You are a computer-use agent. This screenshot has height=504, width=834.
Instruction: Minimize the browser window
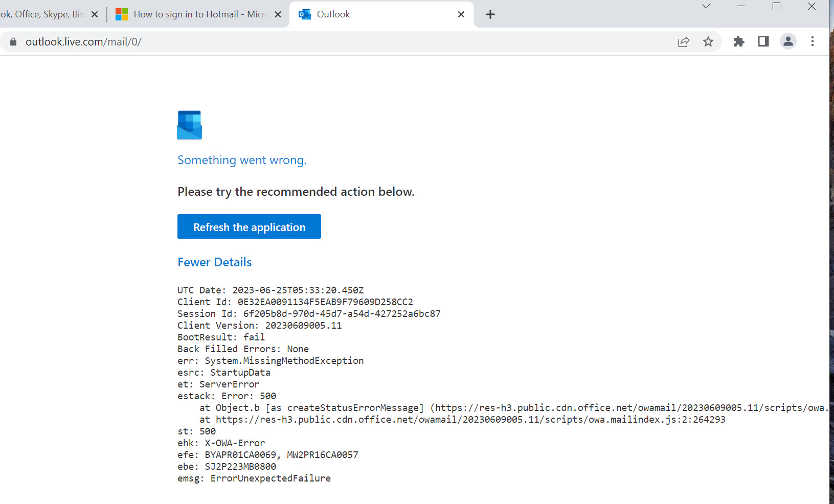pos(741,7)
